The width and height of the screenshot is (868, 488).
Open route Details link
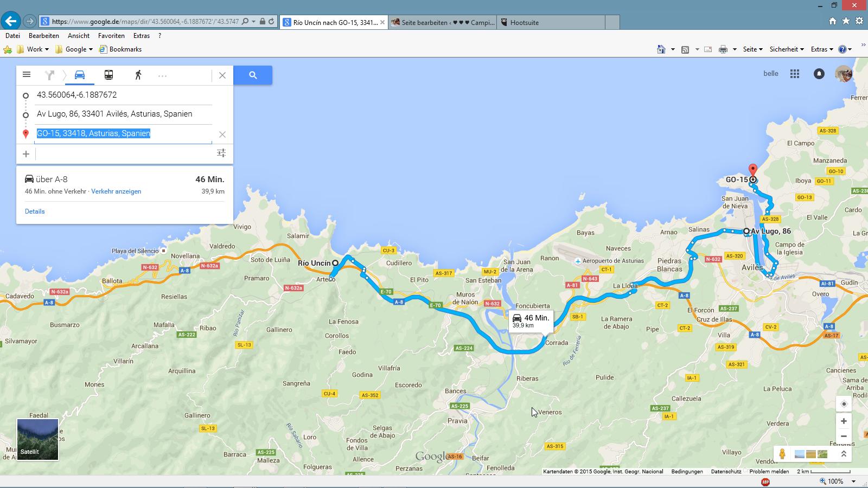coord(35,211)
